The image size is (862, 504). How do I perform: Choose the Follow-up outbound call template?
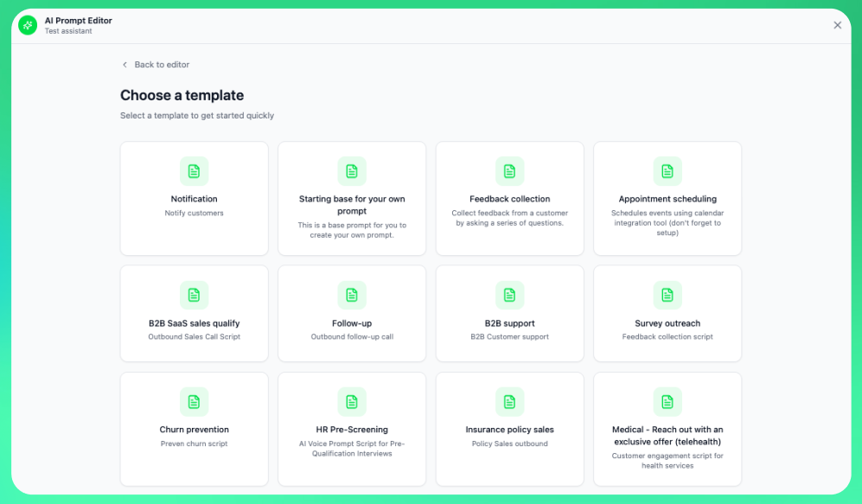(351, 313)
